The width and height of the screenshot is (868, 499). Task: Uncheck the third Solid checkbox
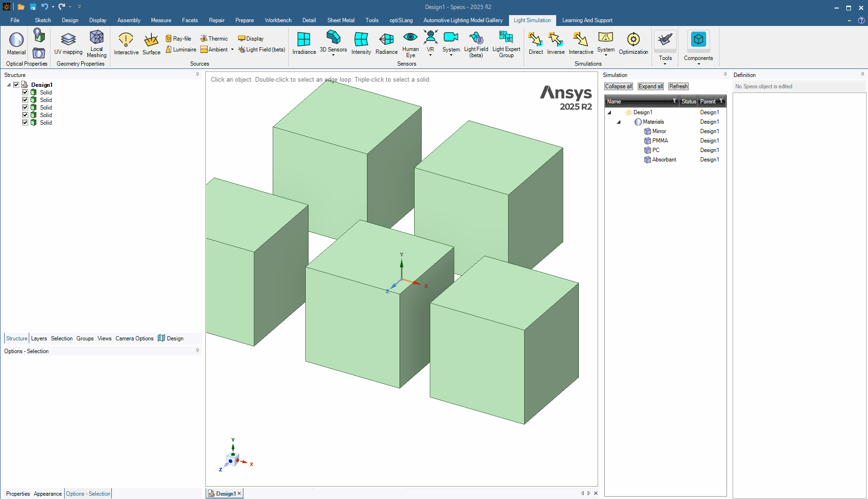[x=25, y=108]
